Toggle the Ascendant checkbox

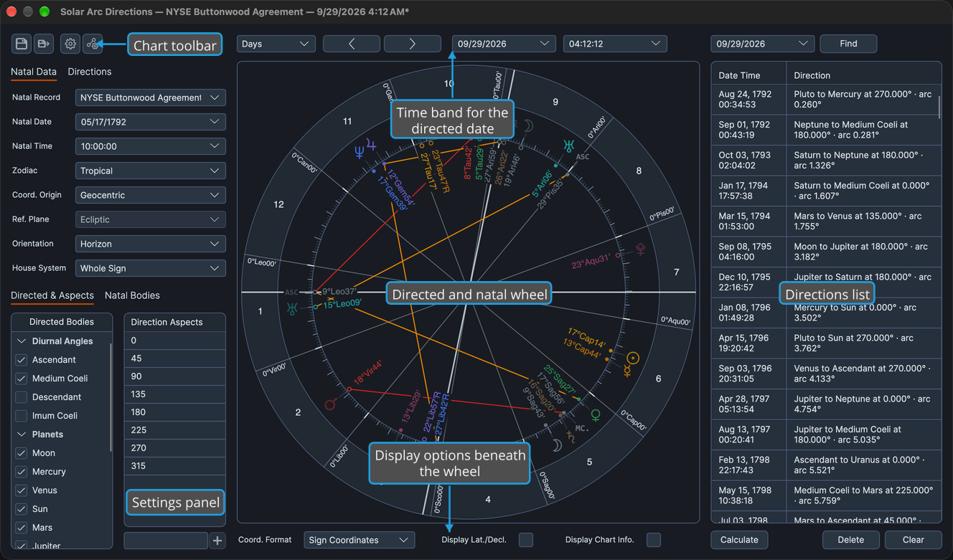(22, 360)
